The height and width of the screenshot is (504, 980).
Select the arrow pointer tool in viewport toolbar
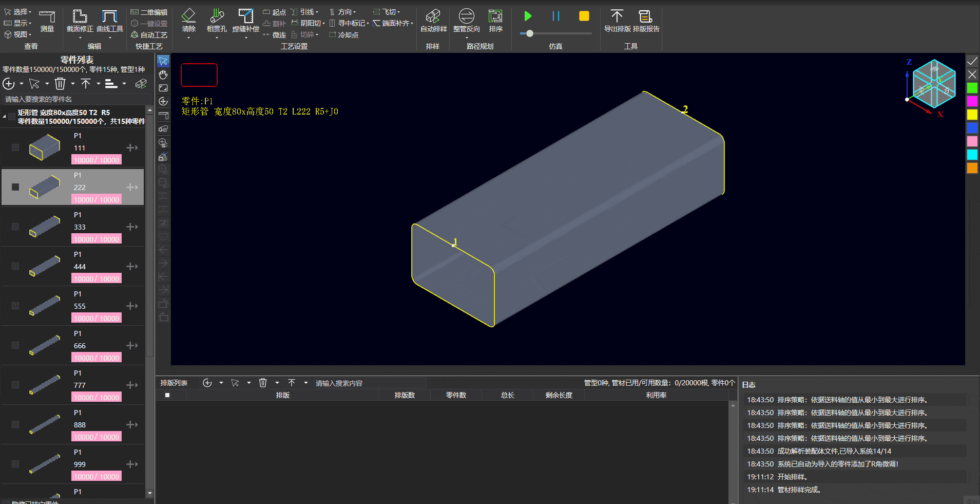pos(163,61)
